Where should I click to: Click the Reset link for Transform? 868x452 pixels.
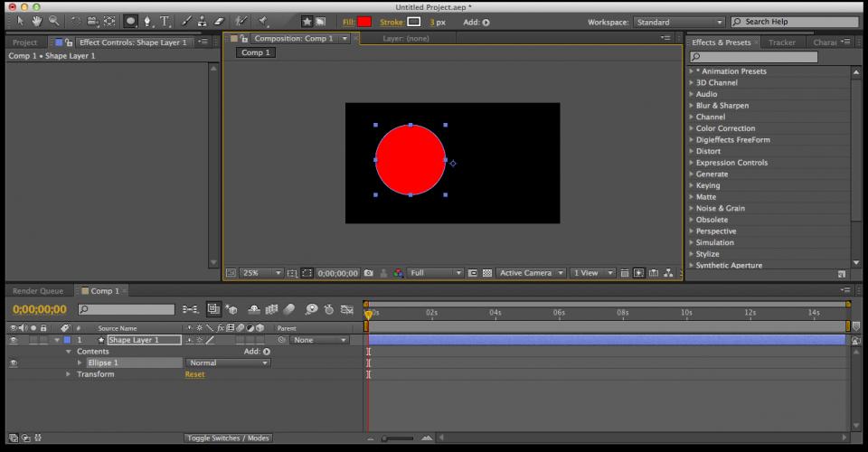click(x=194, y=374)
